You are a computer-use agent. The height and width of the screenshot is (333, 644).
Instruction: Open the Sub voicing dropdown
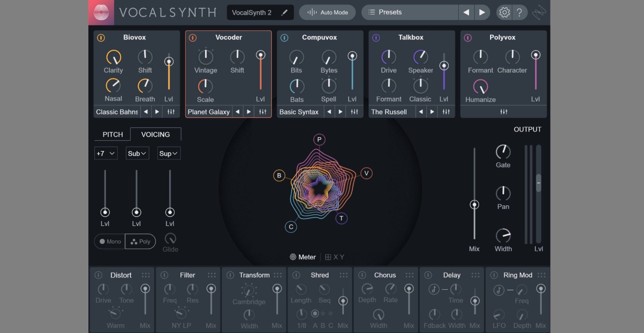(x=136, y=153)
